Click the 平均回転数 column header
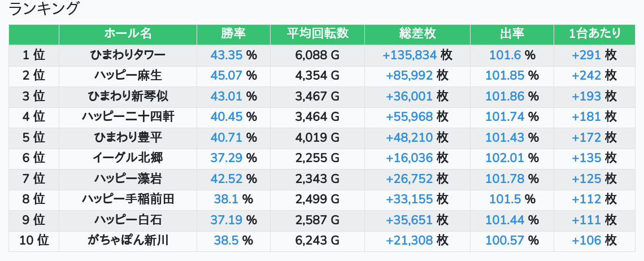Screen dimensions: 644x261 pos(317,34)
